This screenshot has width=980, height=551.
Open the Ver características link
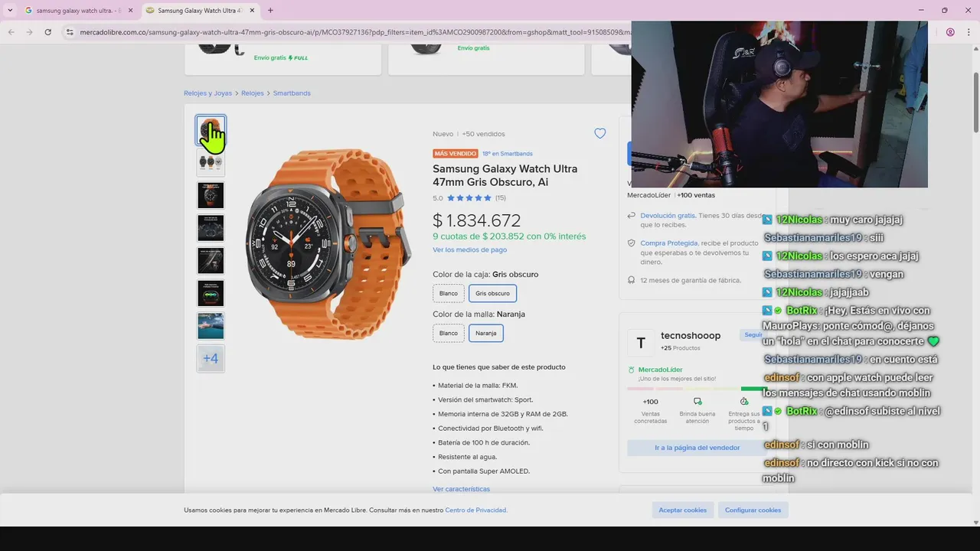[461, 489]
